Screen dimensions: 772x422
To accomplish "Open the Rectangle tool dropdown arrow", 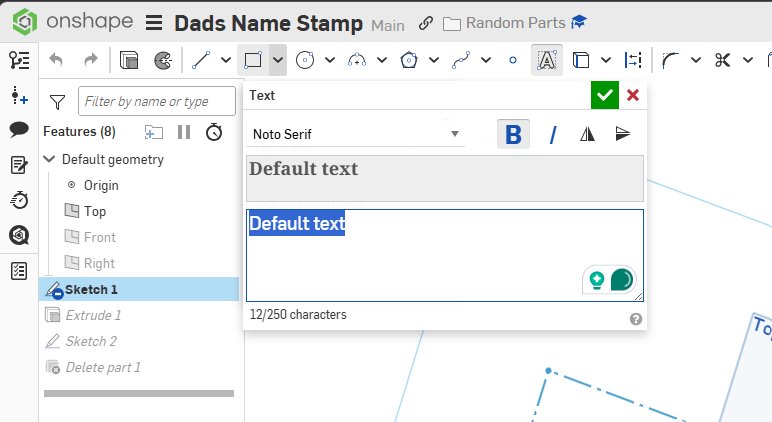I will click(278, 60).
